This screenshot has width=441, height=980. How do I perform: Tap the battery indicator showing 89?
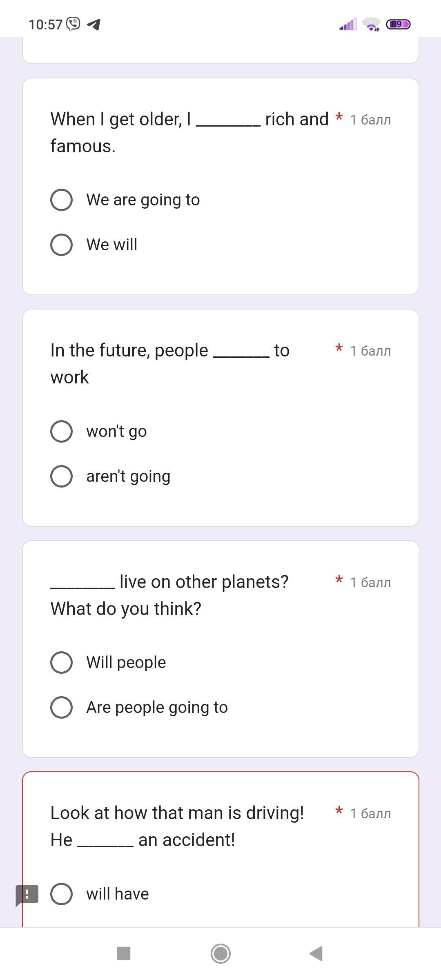coord(398,24)
